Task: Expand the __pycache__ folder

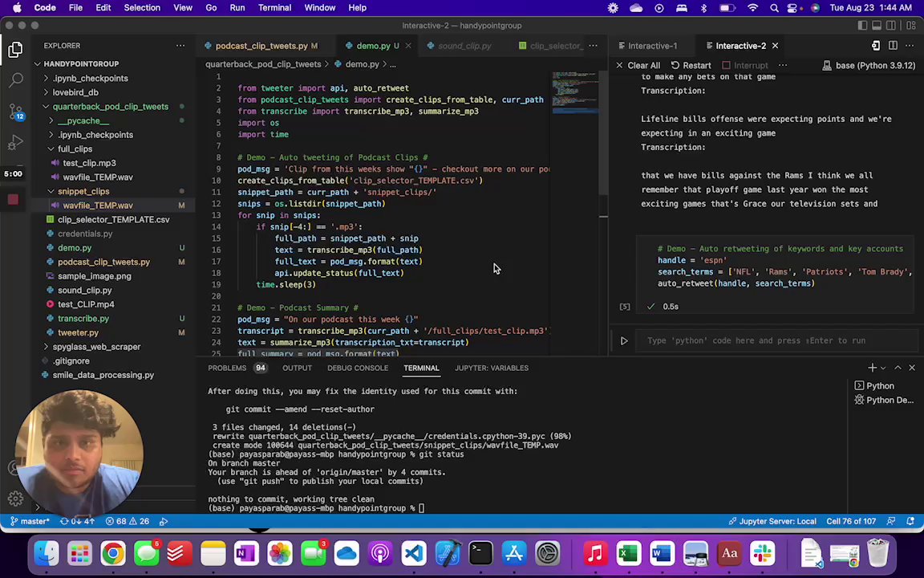Action: 83,121
